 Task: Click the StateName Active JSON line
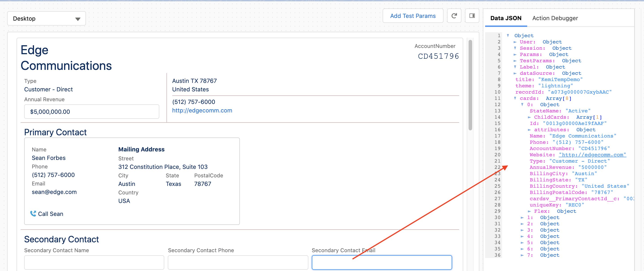[560, 111]
